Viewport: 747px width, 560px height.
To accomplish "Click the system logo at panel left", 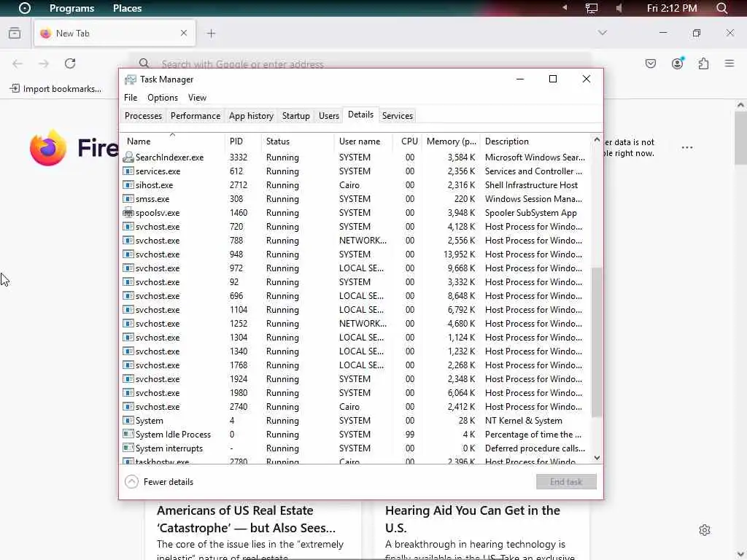I will tap(24, 8).
